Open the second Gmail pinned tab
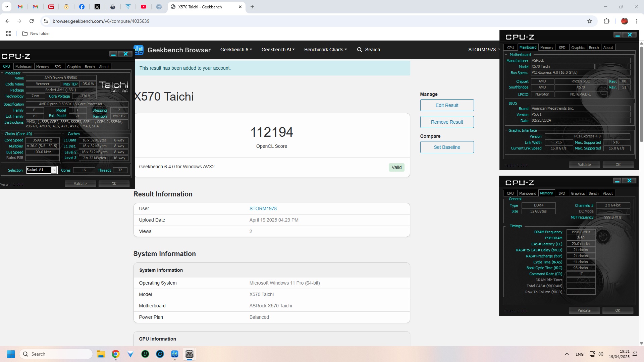This screenshot has height=362, width=644. 36,7
